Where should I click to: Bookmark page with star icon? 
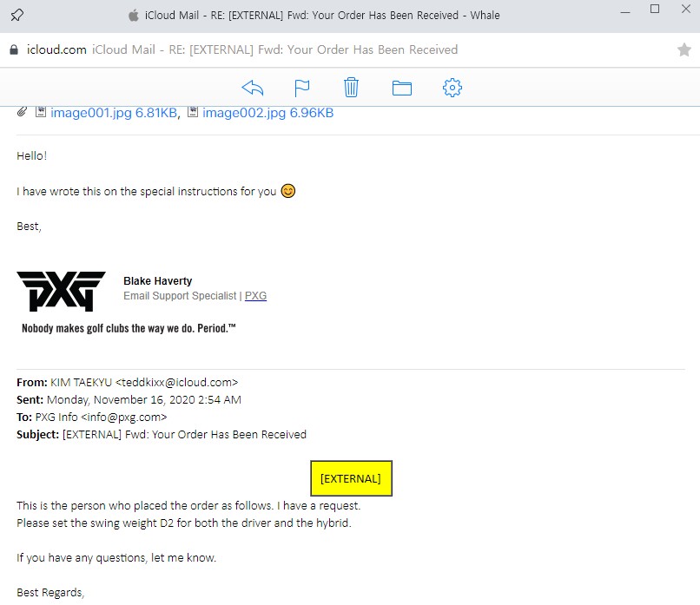(683, 50)
